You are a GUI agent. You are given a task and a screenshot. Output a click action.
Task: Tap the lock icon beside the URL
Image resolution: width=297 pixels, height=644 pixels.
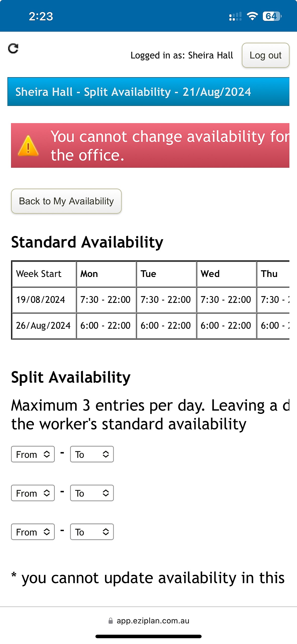pyautogui.click(x=111, y=621)
